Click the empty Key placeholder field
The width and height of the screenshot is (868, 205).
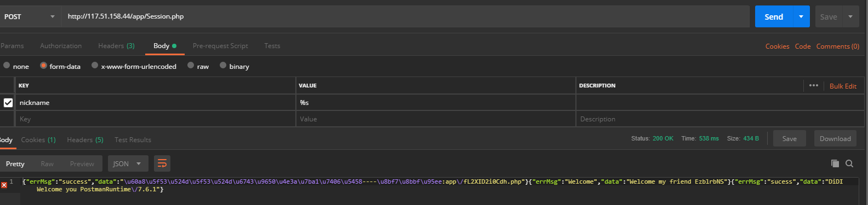pos(156,119)
